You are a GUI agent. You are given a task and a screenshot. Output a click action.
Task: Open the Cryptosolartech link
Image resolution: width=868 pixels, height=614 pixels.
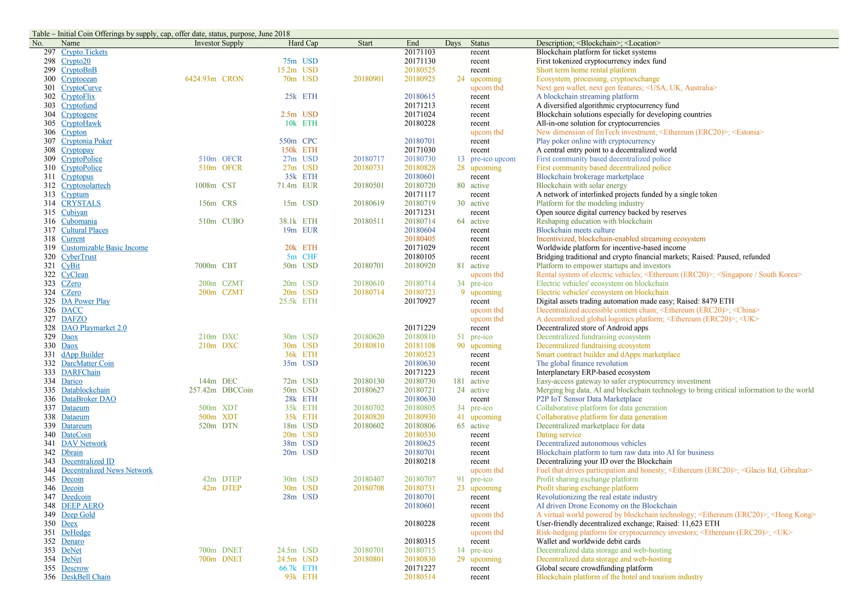click(x=86, y=186)
